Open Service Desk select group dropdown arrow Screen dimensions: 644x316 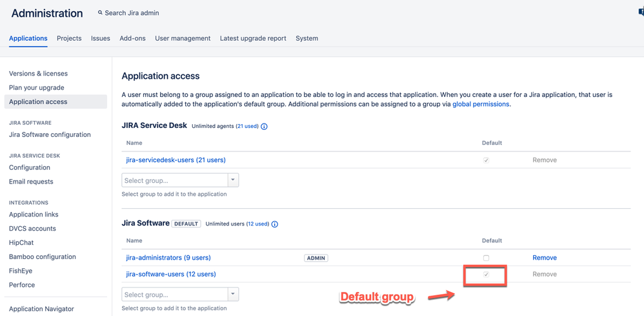coord(233,180)
